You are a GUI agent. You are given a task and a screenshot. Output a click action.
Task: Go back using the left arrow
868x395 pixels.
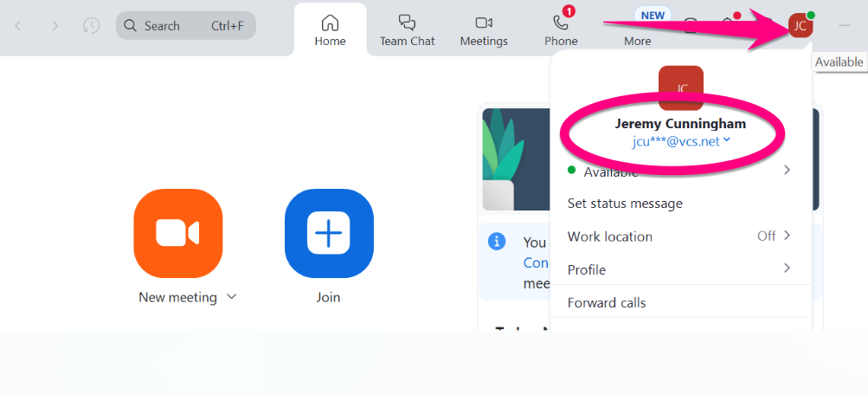click(x=18, y=26)
